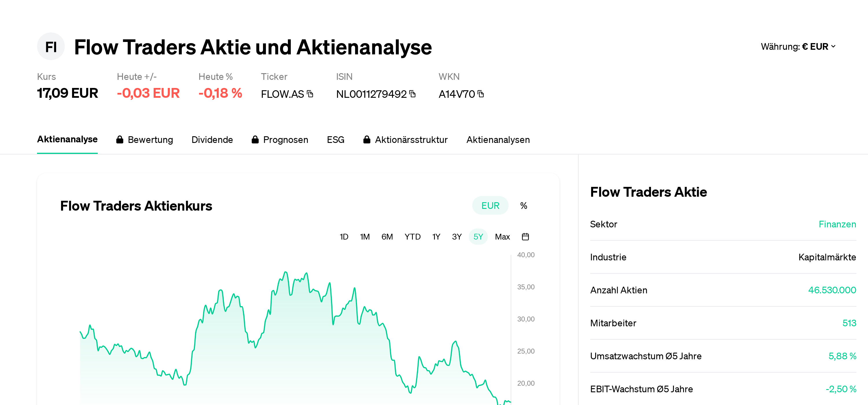The image size is (868, 405).
Task: Open the ESG tab
Action: click(335, 139)
